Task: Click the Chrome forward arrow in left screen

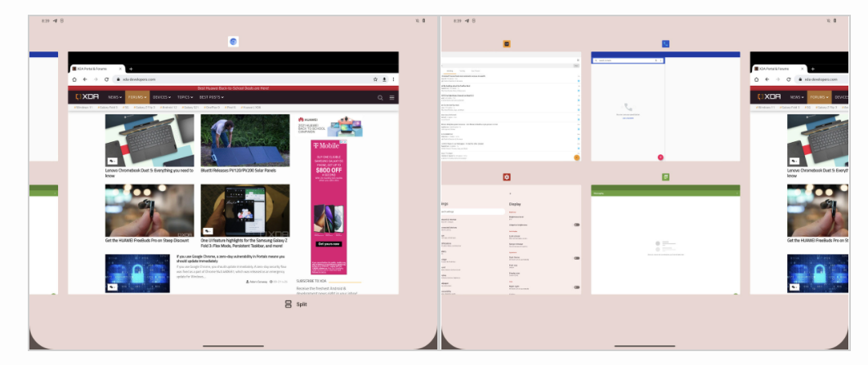Action: (95, 79)
